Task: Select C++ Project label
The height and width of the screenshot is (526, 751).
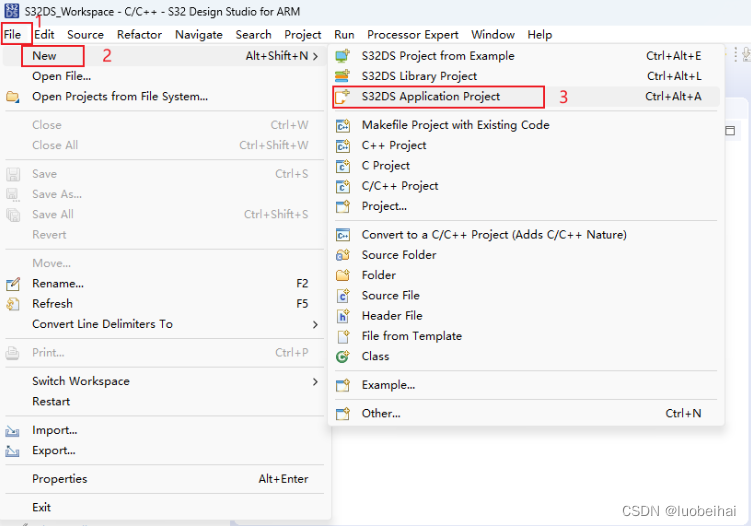Action: pyautogui.click(x=394, y=145)
